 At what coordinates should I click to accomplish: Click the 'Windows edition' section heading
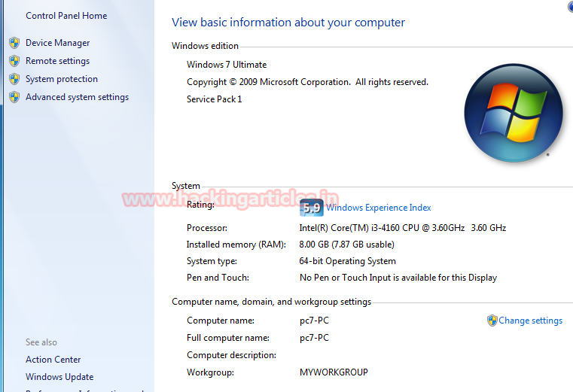click(205, 46)
